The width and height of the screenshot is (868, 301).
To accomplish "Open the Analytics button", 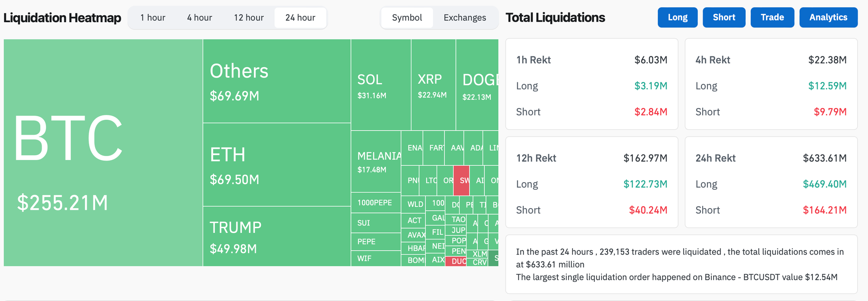I will (x=829, y=17).
